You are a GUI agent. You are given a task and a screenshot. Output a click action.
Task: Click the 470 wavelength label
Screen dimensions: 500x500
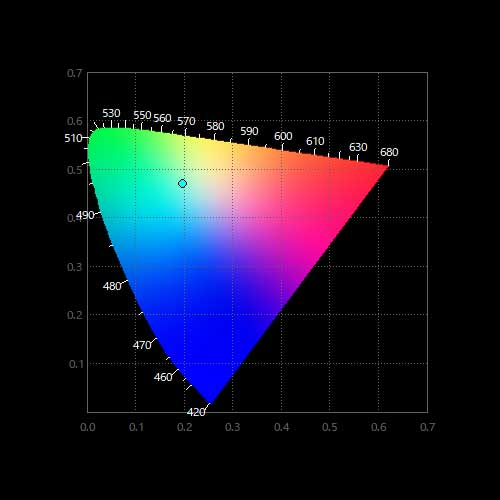[142, 345]
